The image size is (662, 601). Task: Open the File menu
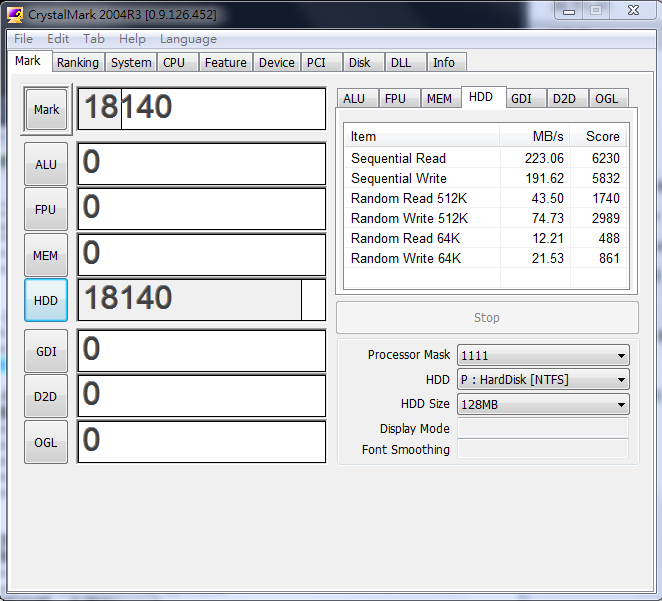coord(23,39)
